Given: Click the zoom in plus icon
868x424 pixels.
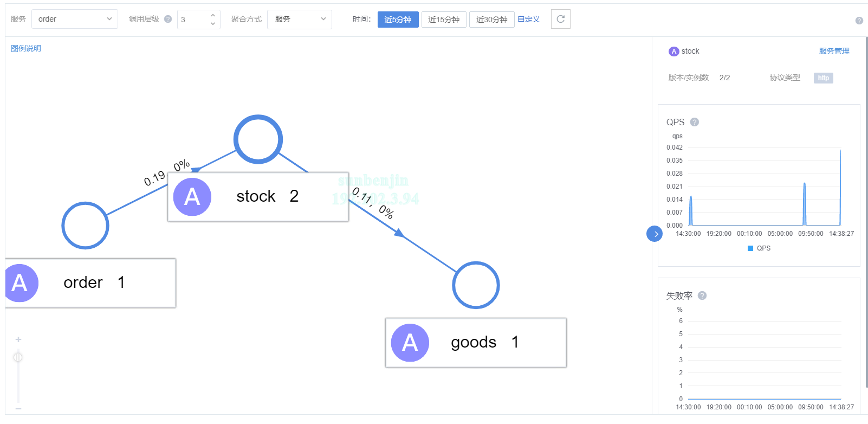Looking at the screenshot, I should point(18,339).
